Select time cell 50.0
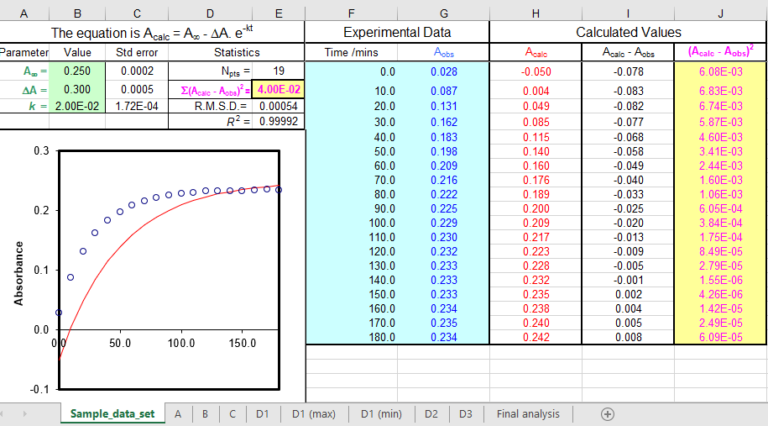The height and width of the screenshot is (426, 768). (x=351, y=152)
